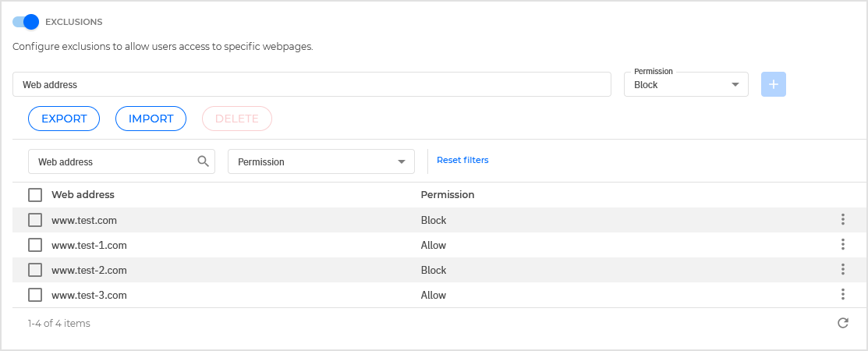Select the www.test-1.com row checkbox

(35, 245)
